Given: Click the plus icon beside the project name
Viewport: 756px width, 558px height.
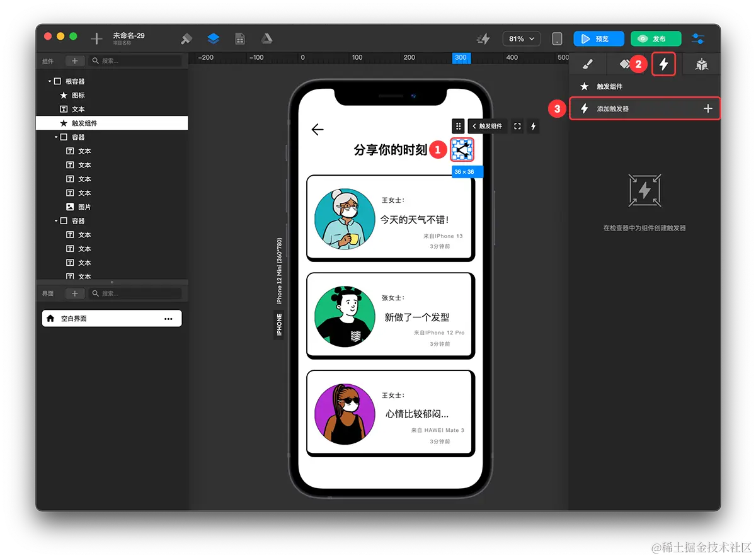Looking at the screenshot, I should [x=96, y=39].
